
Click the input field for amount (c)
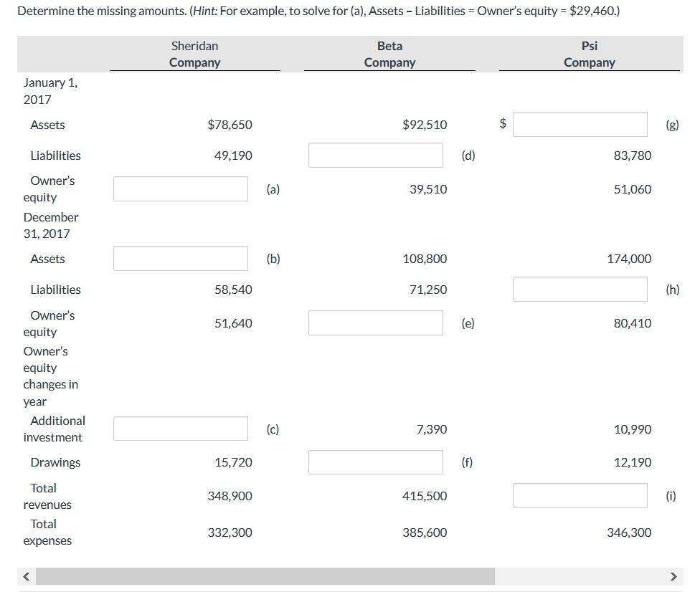click(x=180, y=428)
